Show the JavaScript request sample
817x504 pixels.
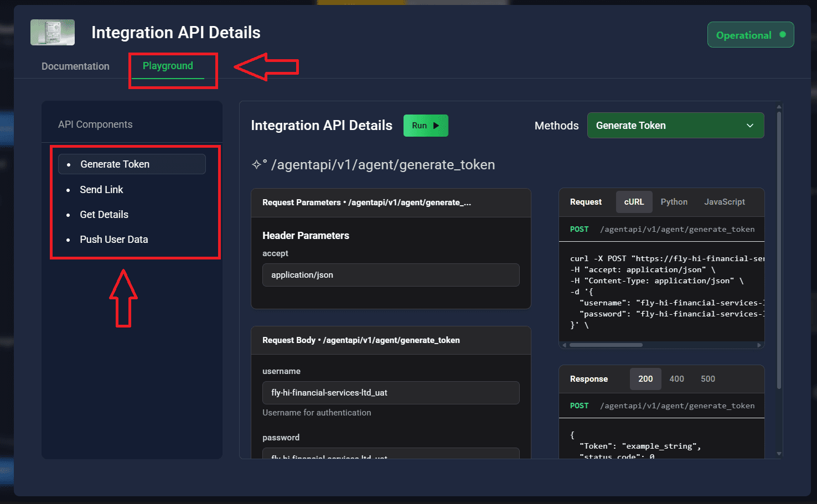tap(725, 202)
